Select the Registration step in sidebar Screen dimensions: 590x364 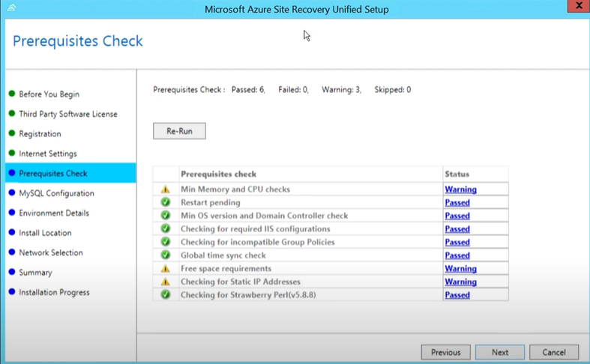pyautogui.click(x=40, y=134)
